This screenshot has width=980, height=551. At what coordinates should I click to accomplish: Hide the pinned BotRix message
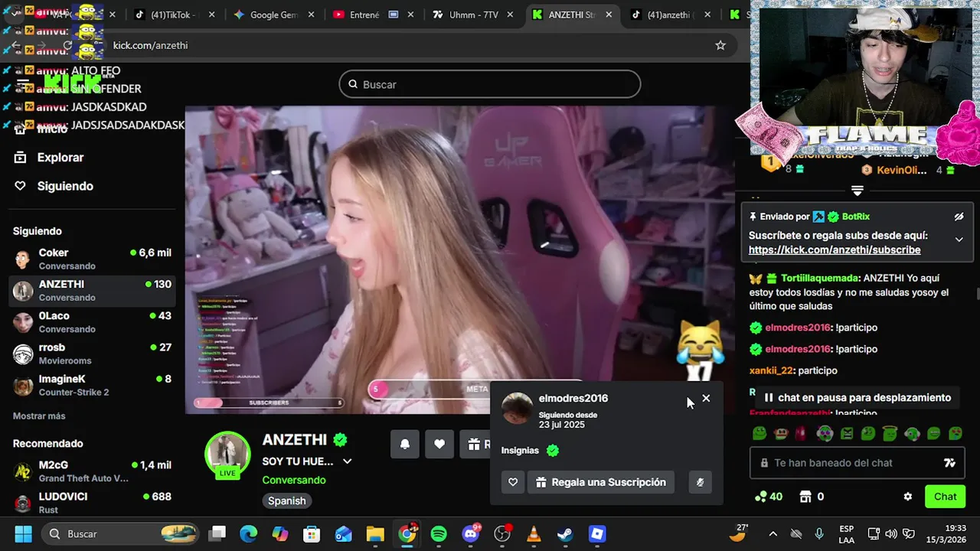tap(959, 217)
